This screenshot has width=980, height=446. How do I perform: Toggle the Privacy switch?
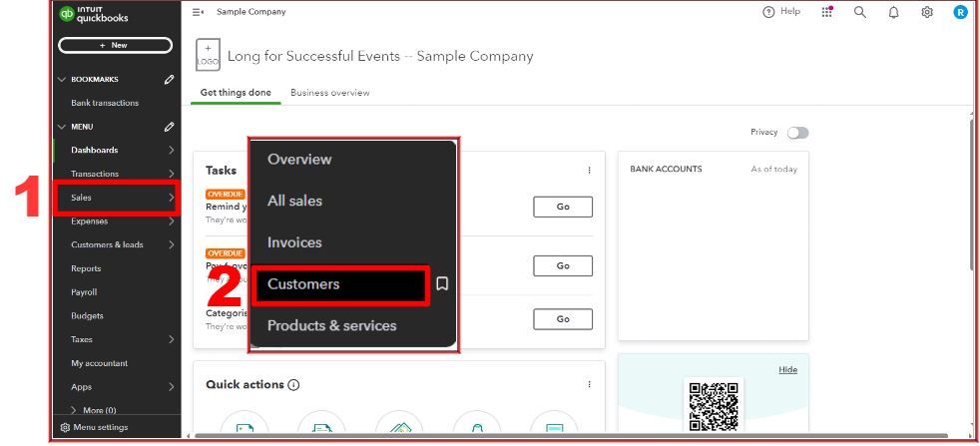[x=797, y=133]
